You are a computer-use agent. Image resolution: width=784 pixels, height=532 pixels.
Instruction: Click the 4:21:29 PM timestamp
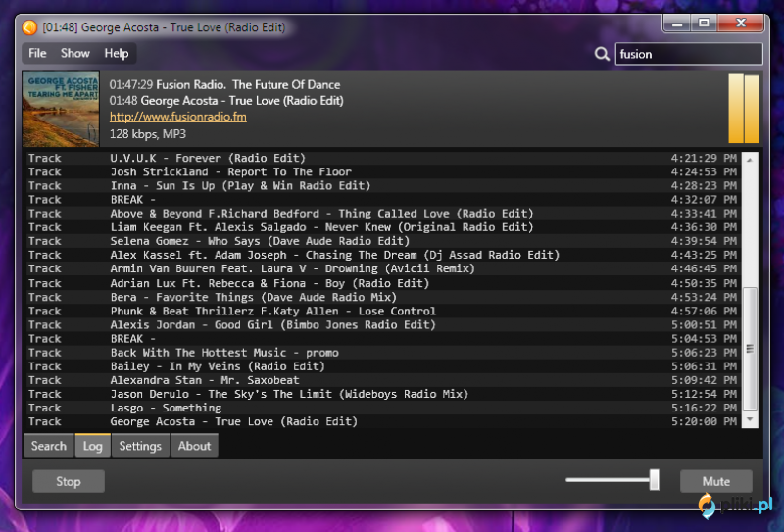704,158
